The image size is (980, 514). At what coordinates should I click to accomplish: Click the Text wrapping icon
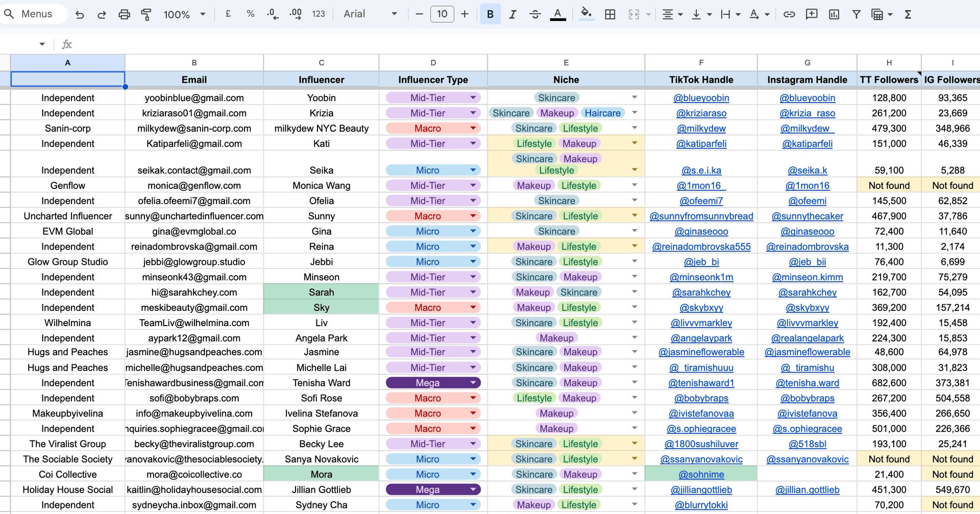coord(725,14)
